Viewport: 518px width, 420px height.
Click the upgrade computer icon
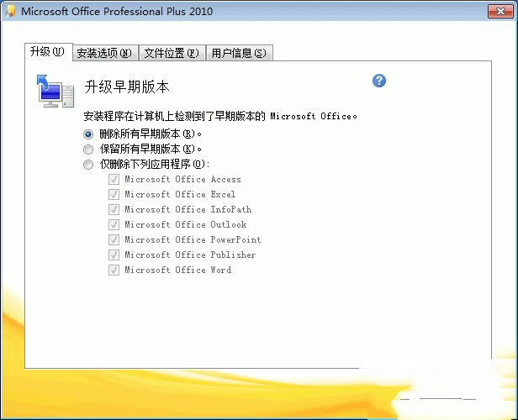pyautogui.click(x=55, y=91)
